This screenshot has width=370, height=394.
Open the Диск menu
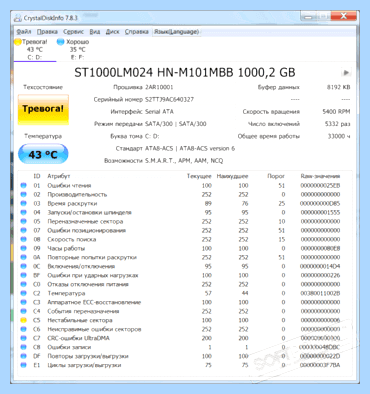pyautogui.click(x=113, y=32)
